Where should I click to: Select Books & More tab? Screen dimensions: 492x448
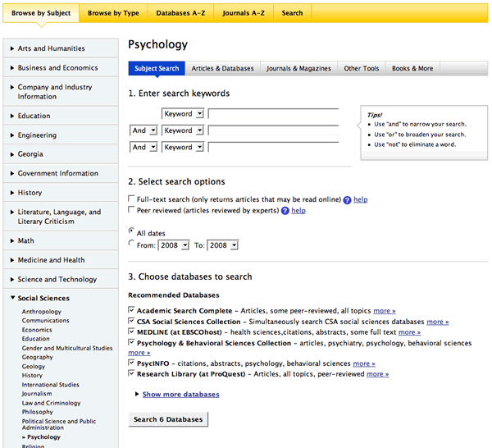412,68
